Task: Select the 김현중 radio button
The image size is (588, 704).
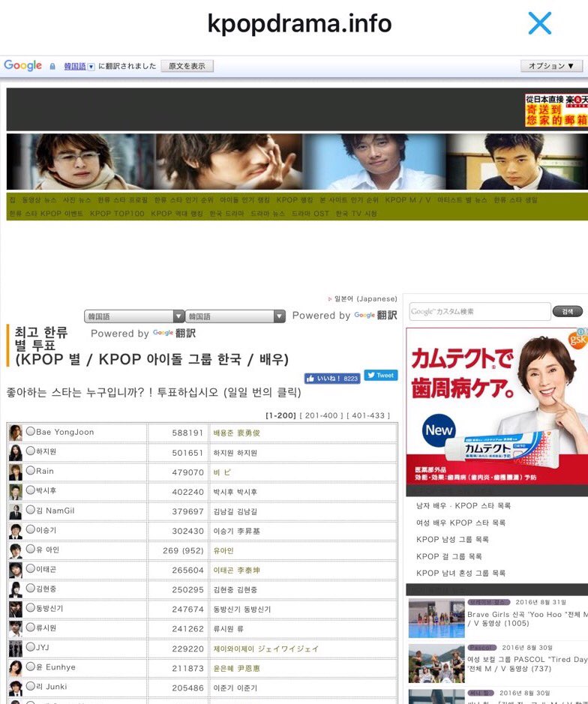Action: tap(31, 588)
